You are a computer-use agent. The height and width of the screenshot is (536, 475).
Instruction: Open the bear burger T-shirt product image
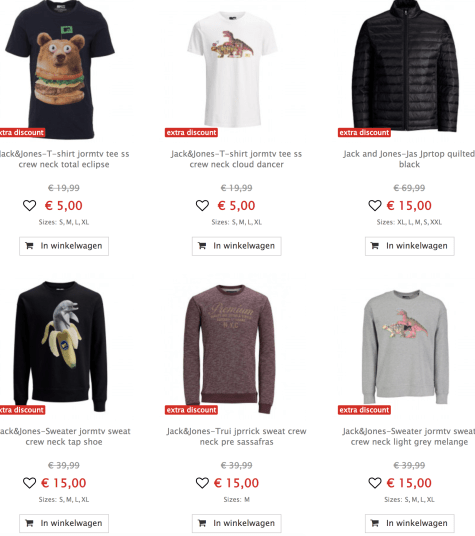click(x=60, y=69)
